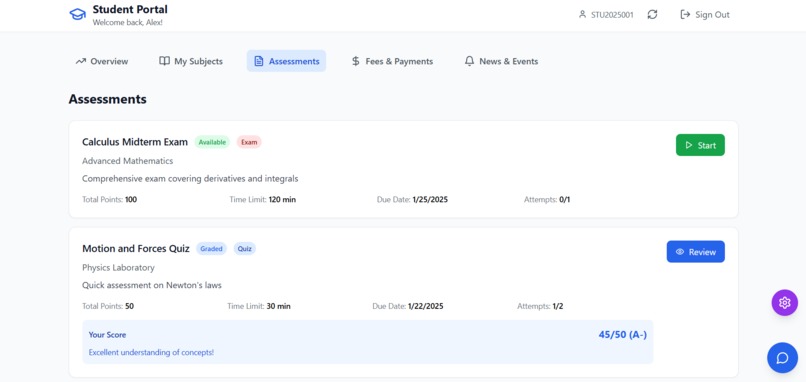The width and height of the screenshot is (806, 382).
Task: Click the blue Quiz type badge
Action: tap(245, 249)
